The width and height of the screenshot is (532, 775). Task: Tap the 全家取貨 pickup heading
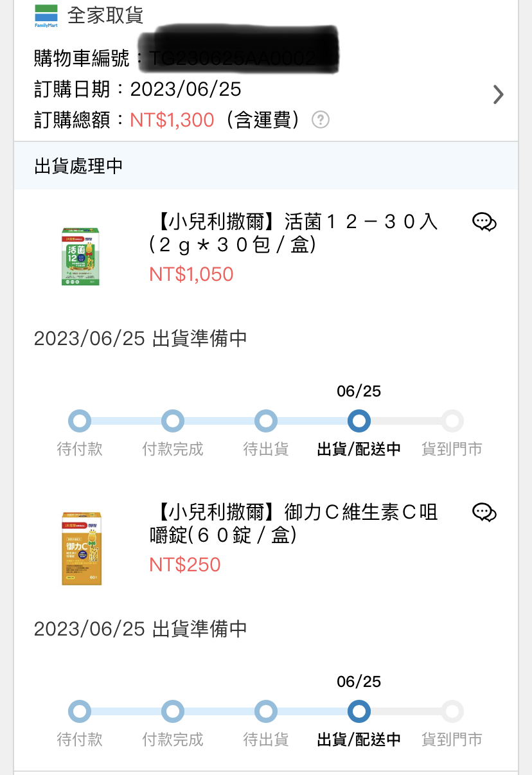tap(105, 15)
